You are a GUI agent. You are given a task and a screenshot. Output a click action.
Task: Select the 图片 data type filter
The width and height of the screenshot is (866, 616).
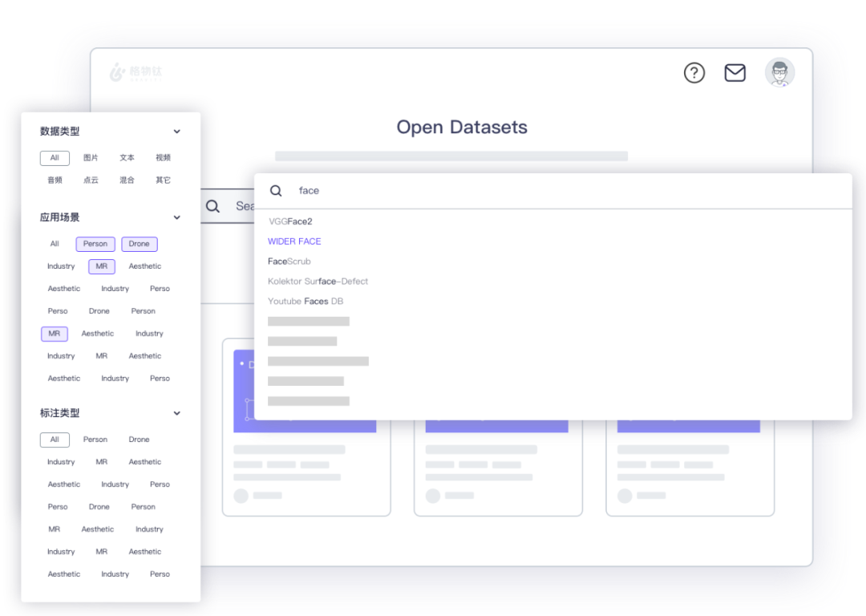point(91,158)
